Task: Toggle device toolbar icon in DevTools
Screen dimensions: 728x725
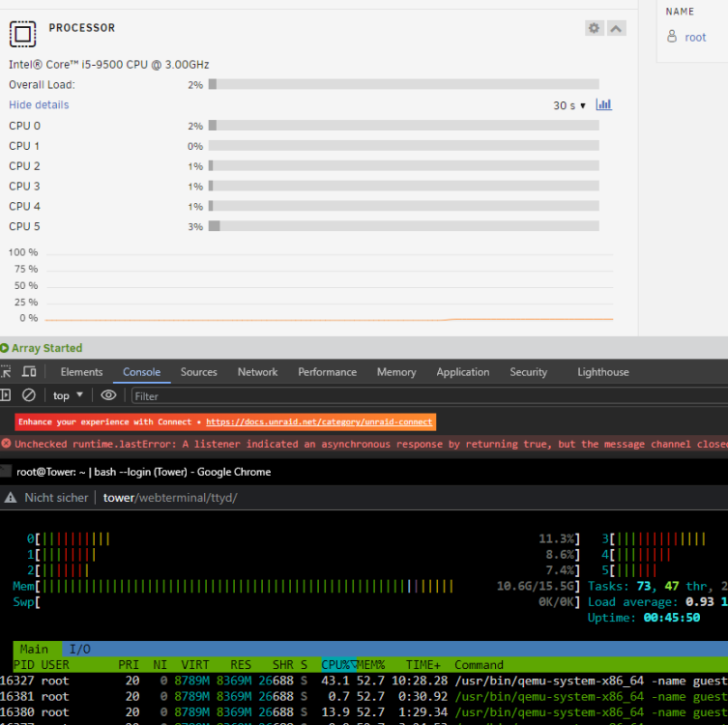Action: [29, 372]
